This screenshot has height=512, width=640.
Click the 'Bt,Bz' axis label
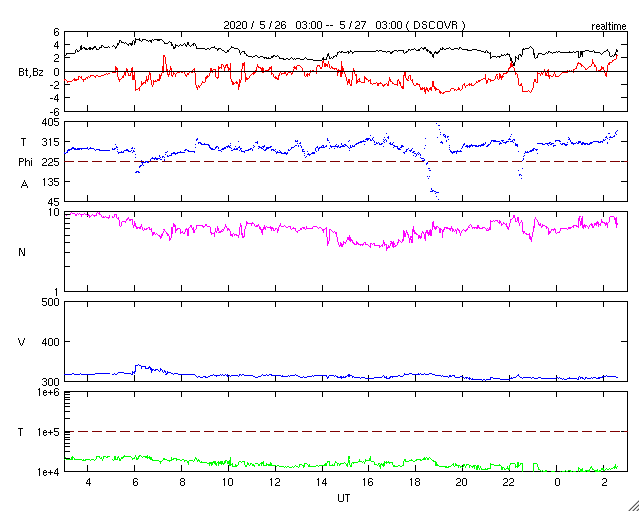(31, 74)
